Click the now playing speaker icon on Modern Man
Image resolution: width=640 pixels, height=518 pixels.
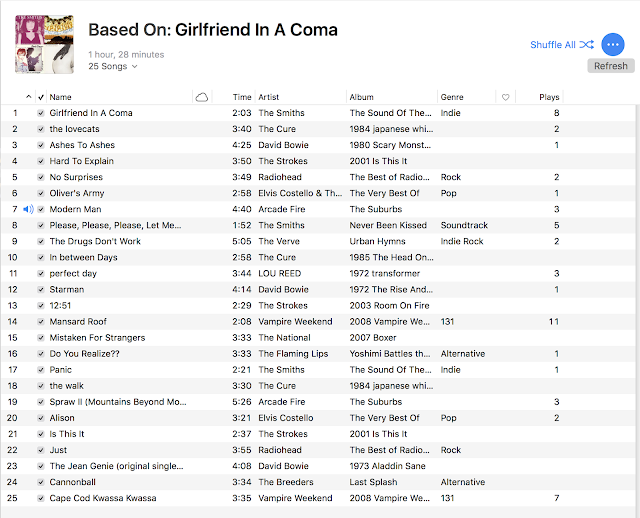28,209
